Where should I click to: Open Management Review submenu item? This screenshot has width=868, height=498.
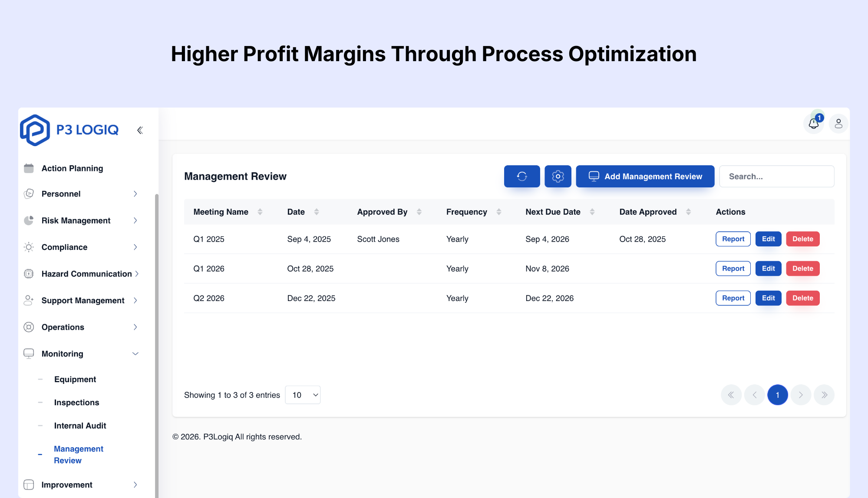[x=79, y=455]
